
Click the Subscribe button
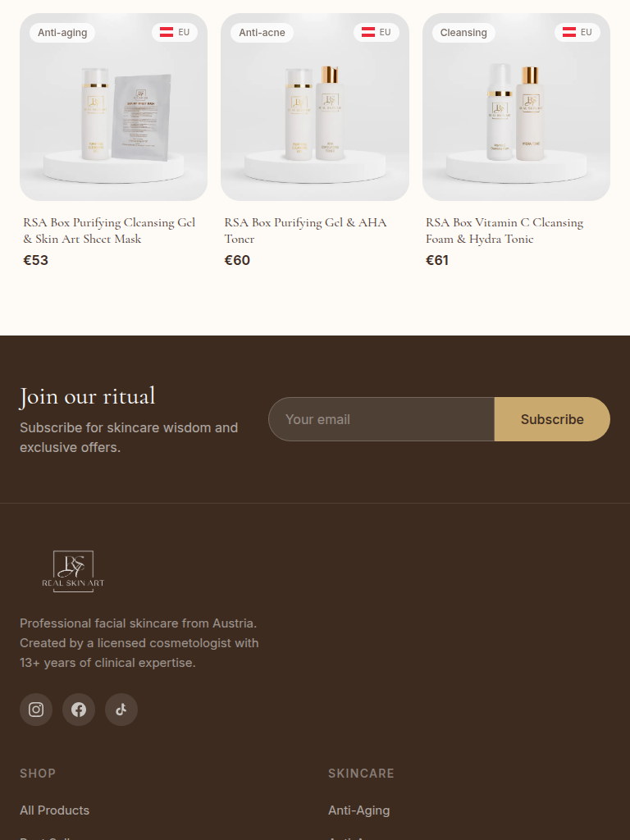click(x=552, y=419)
